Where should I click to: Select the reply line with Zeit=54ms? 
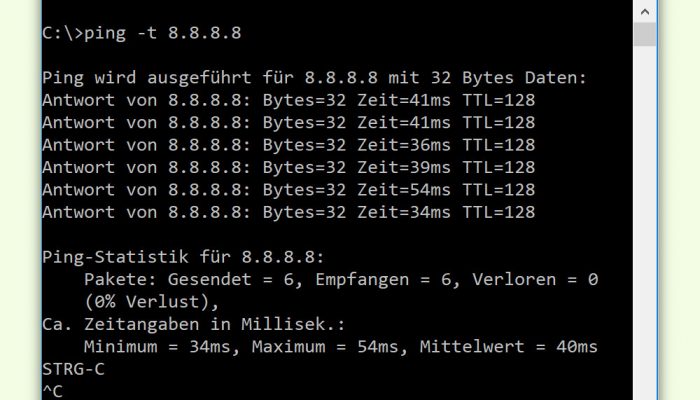click(x=289, y=190)
